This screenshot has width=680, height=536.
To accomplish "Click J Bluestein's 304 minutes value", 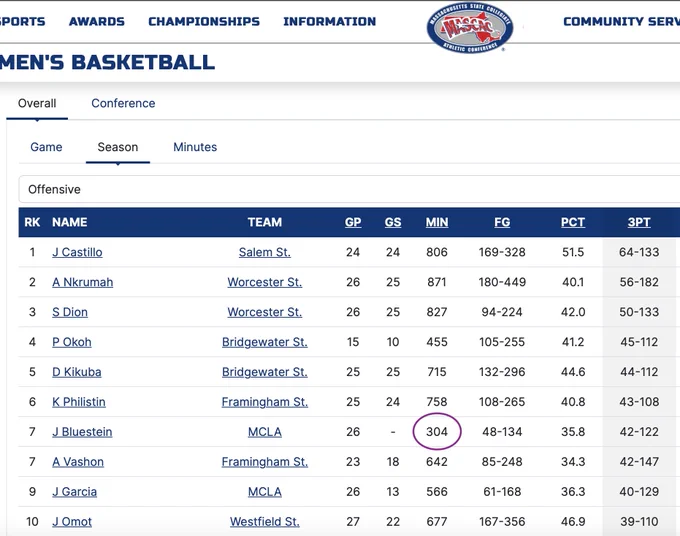I will (x=437, y=432).
